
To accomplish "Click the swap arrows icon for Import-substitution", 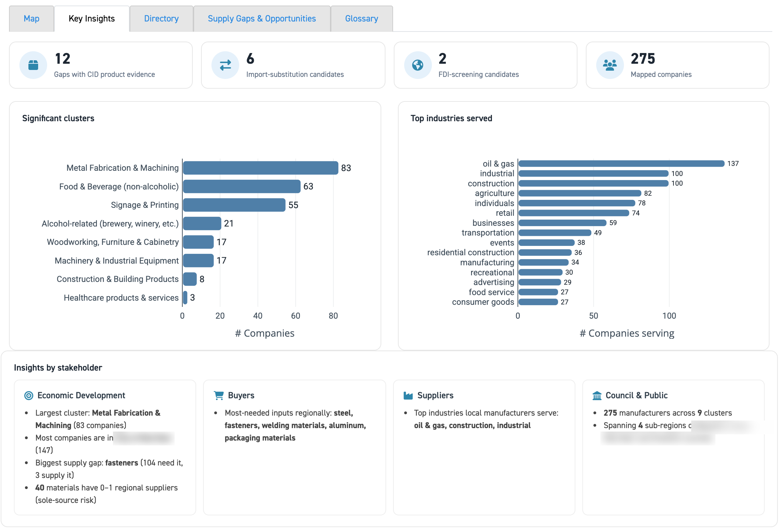I will click(225, 65).
